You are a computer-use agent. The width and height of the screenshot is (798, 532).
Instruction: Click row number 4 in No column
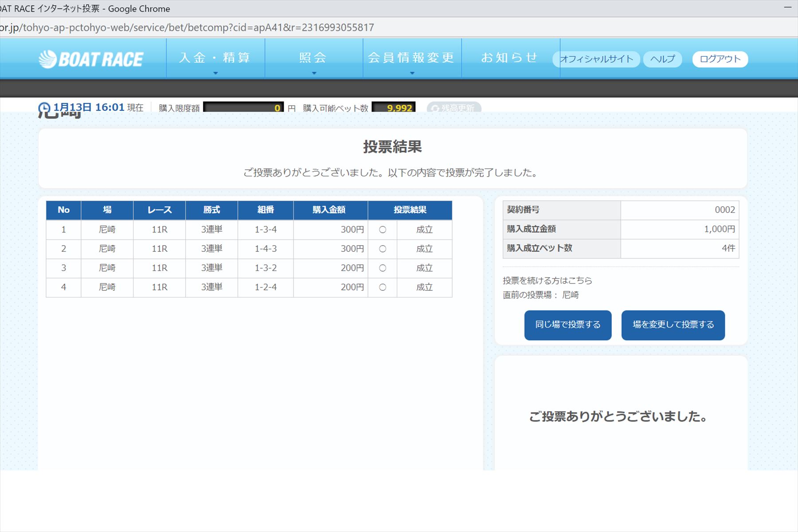pyautogui.click(x=63, y=287)
